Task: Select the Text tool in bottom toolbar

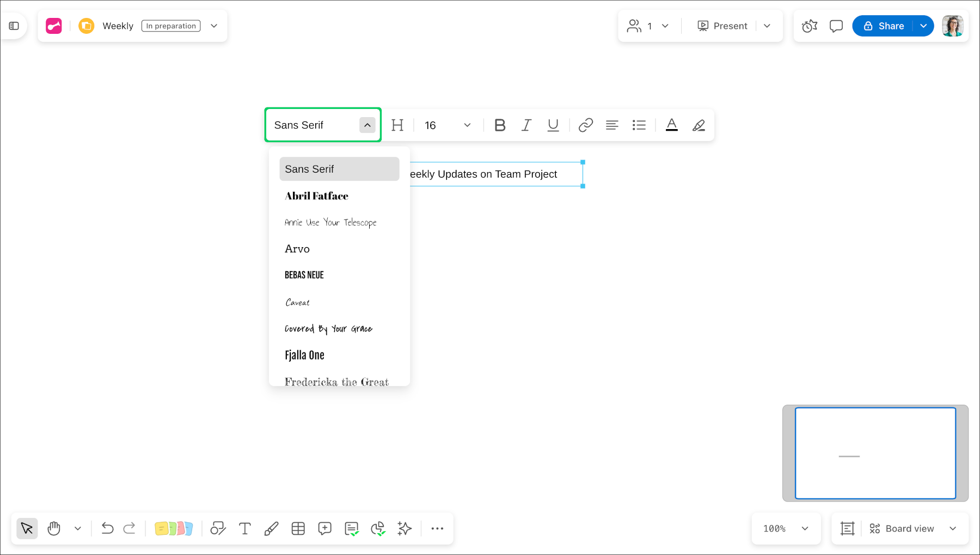Action: [245, 528]
